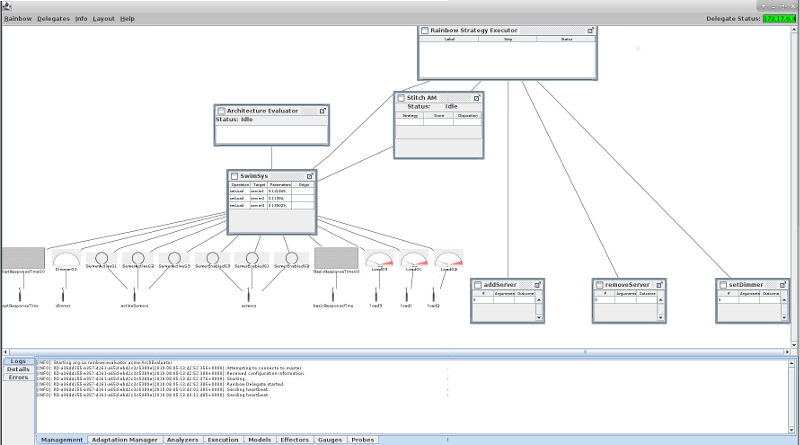Toggle the Rainbow Strategy Executor checkbox

(424, 31)
